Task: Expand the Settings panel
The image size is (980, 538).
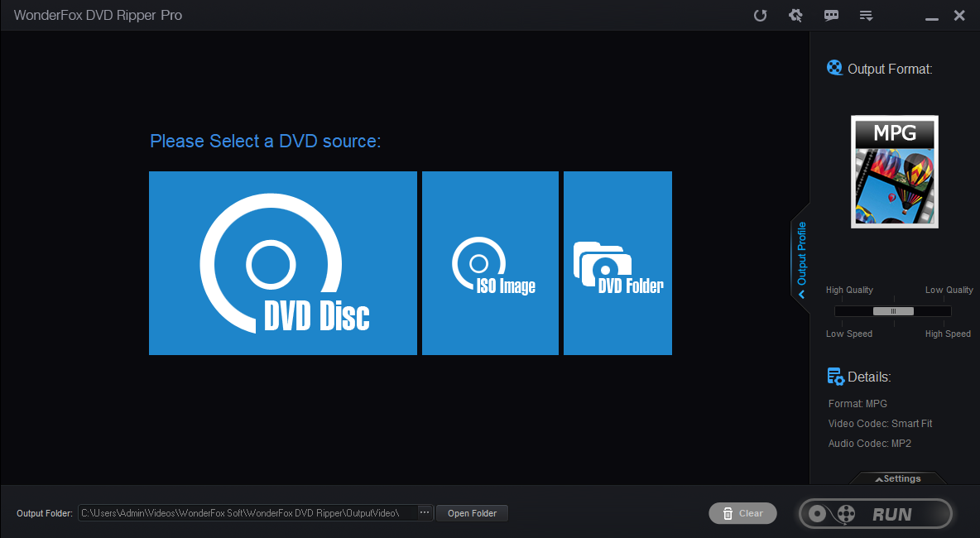Action: 898,478
